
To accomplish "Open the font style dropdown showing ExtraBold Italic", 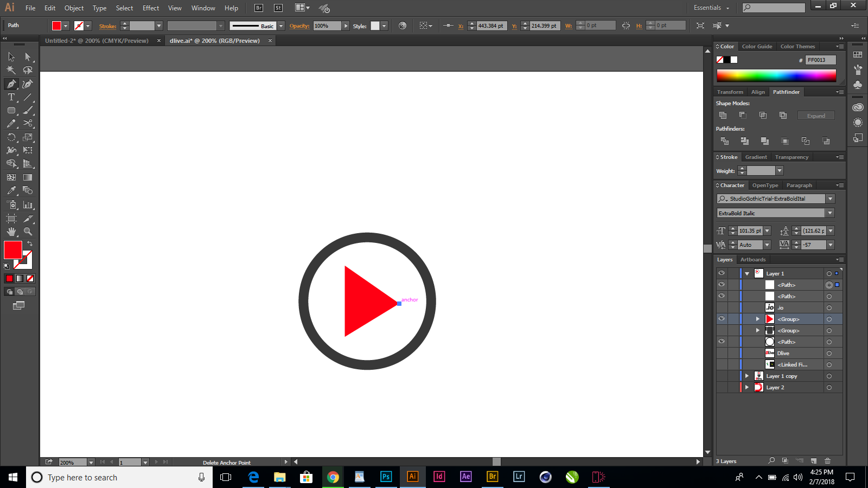I will [x=830, y=213].
